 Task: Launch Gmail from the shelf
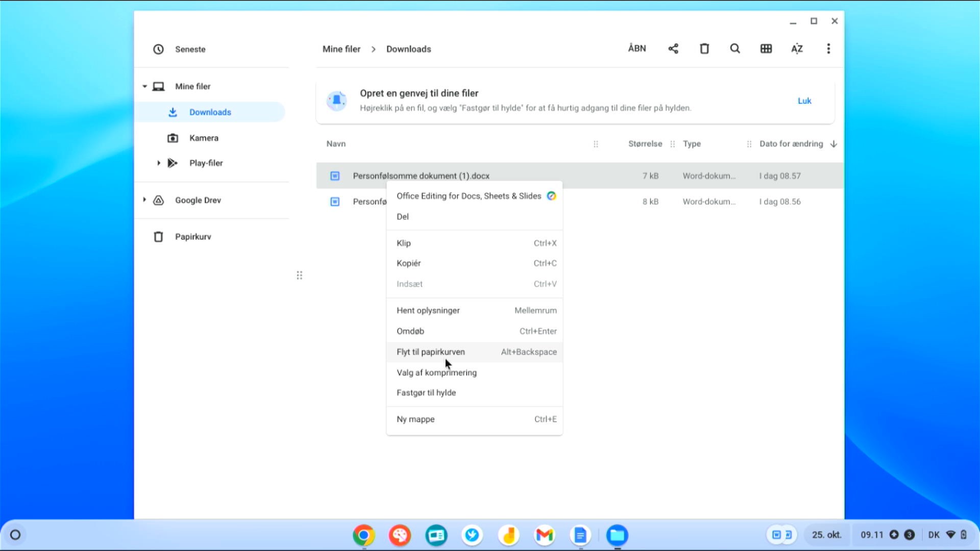[545, 535]
